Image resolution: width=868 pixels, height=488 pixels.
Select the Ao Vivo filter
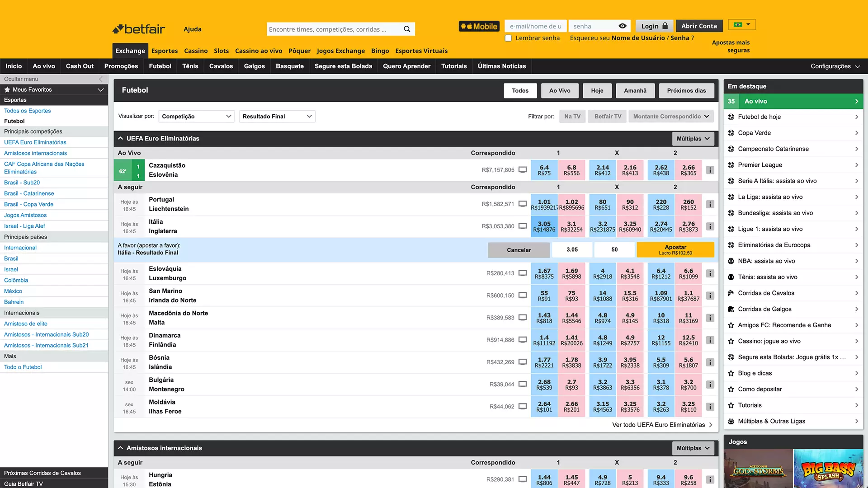pos(560,91)
